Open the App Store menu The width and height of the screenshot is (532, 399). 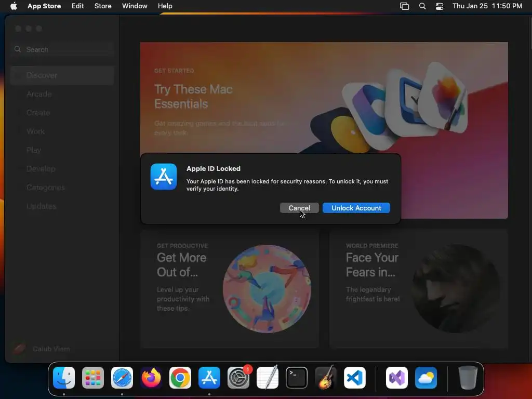coord(44,6)
